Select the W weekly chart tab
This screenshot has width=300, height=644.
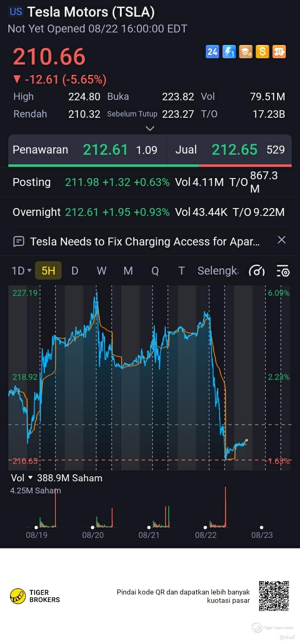pyautogui.click(x=102, y=271)
